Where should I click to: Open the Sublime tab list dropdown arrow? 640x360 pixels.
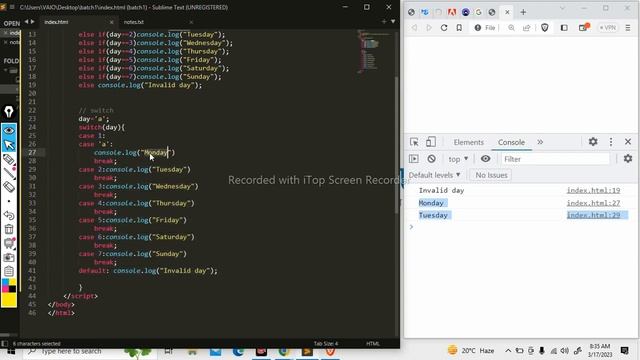tap(393, 22)
